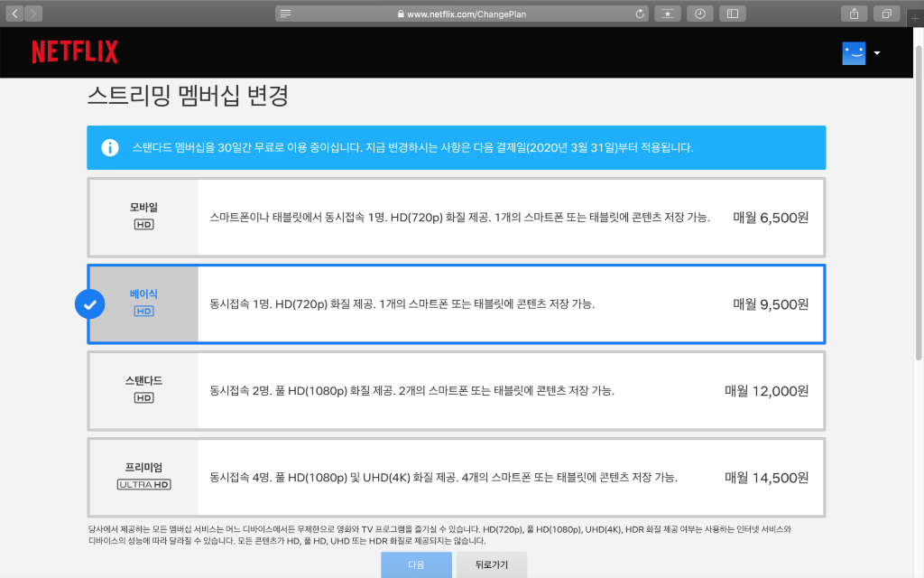Click the info icon in blue banner
The height and width of the screenshot is (578, 924).
coord(109,147)
